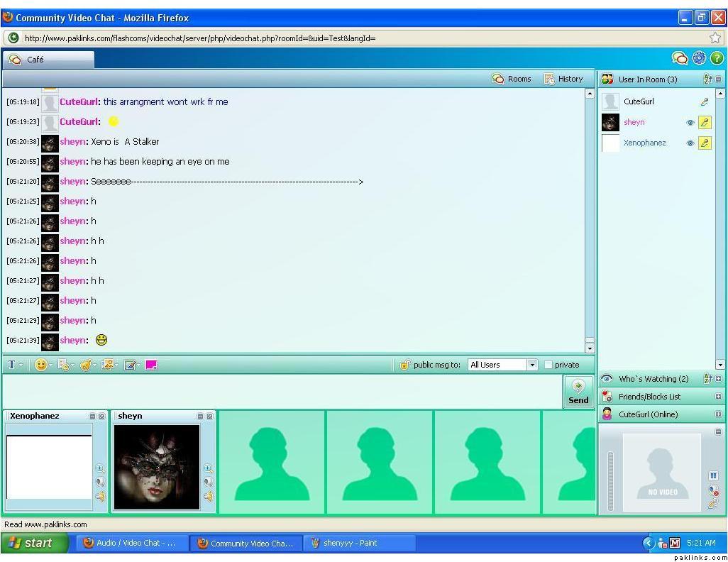Open the smiley emoticon picker
The height and width of the screenshot is (562, 728).
[41, 365]
